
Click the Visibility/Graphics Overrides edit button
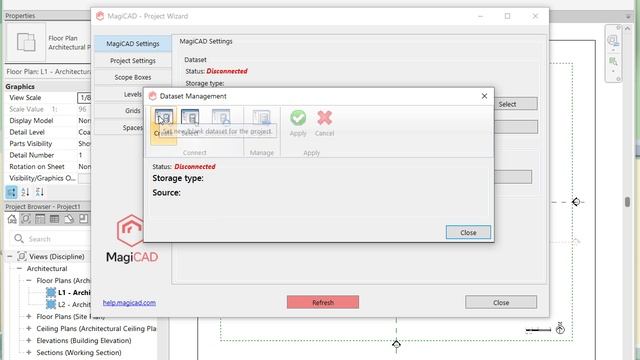coord(84,178)
